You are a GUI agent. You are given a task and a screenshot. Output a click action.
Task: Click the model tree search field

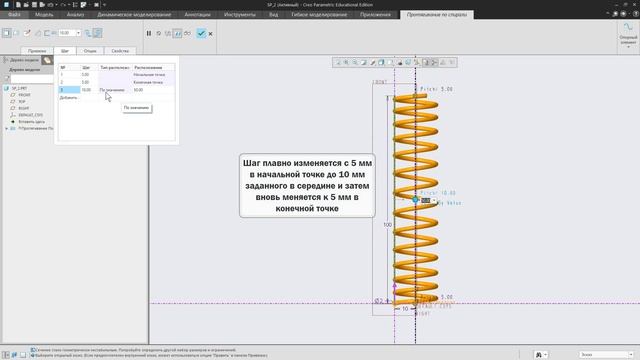pyautogui.click(x=33, y=79)
